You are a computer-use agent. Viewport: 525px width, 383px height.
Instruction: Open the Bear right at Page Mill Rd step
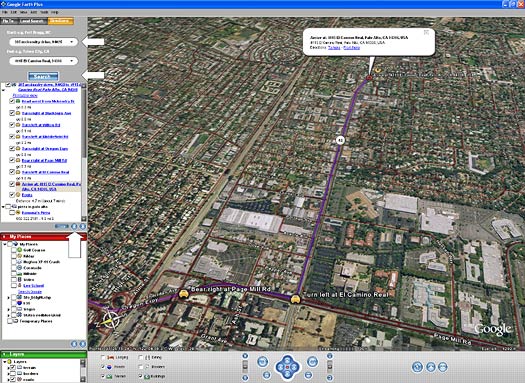click(44, 160)
